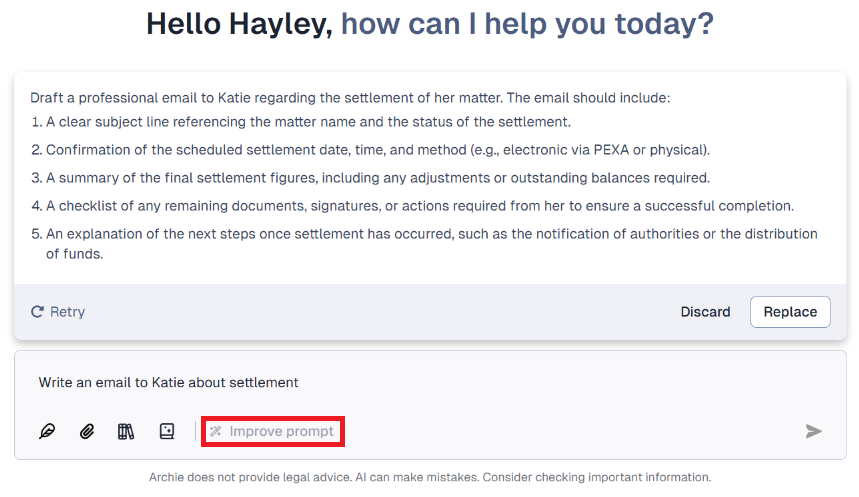Screen dimensions: 859x497
Task: Click the feather quill icon
Action: tap(47, 432)
